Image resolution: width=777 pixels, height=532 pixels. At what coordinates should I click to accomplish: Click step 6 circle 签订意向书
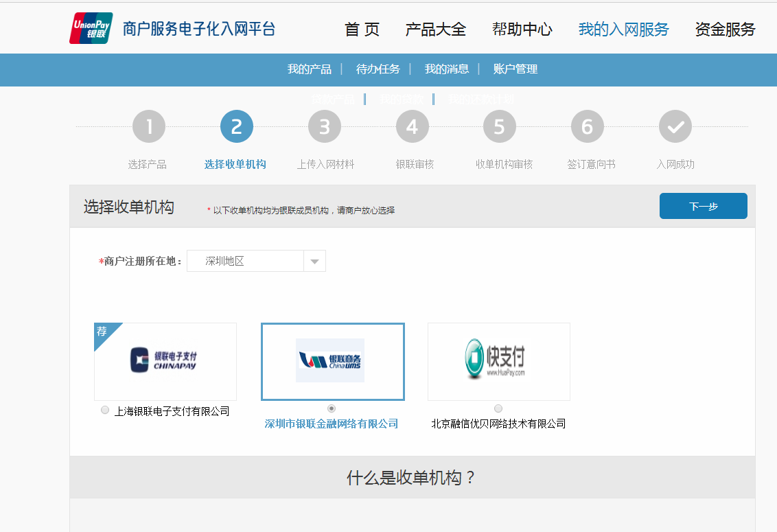click(588, 127)
